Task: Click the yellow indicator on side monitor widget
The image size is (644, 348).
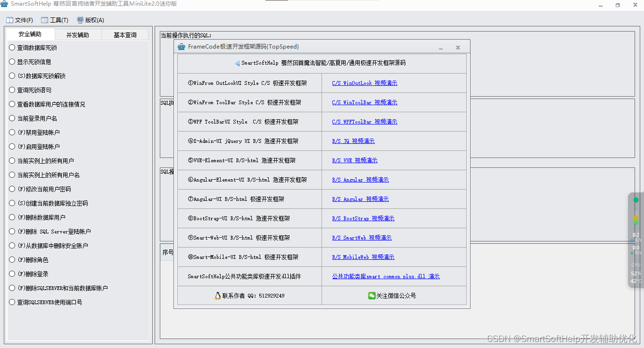Action: point(636,220)
